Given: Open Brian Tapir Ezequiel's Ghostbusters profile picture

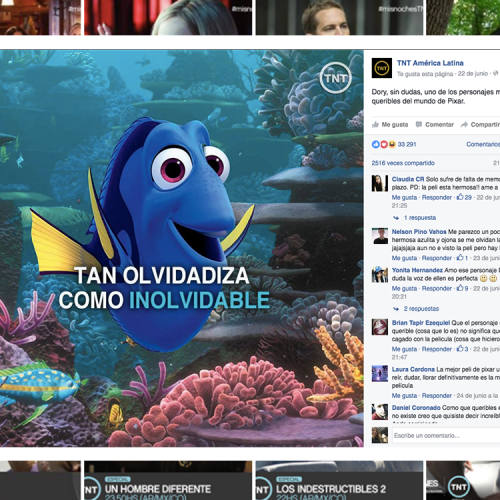Looking at the screenshot, I should [380, 327].
